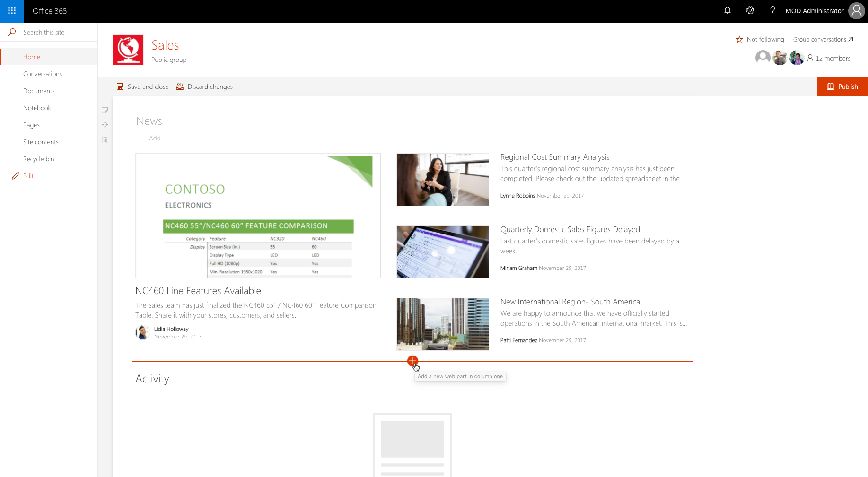Click the delete web part trash icon
This screenshot has height=477, width=868.
point(105,140)
